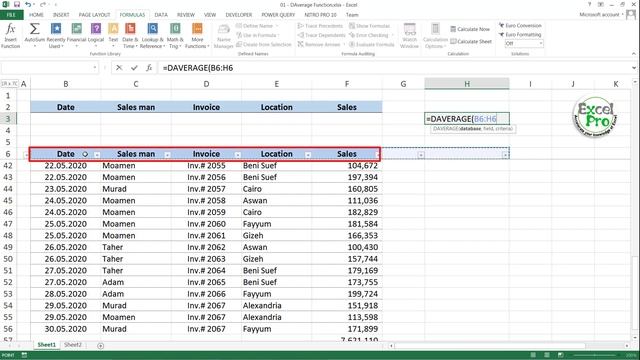This screenshot has height=360, width=640.
Task: Expand the formula bar
Action: (x=634, y=68)
